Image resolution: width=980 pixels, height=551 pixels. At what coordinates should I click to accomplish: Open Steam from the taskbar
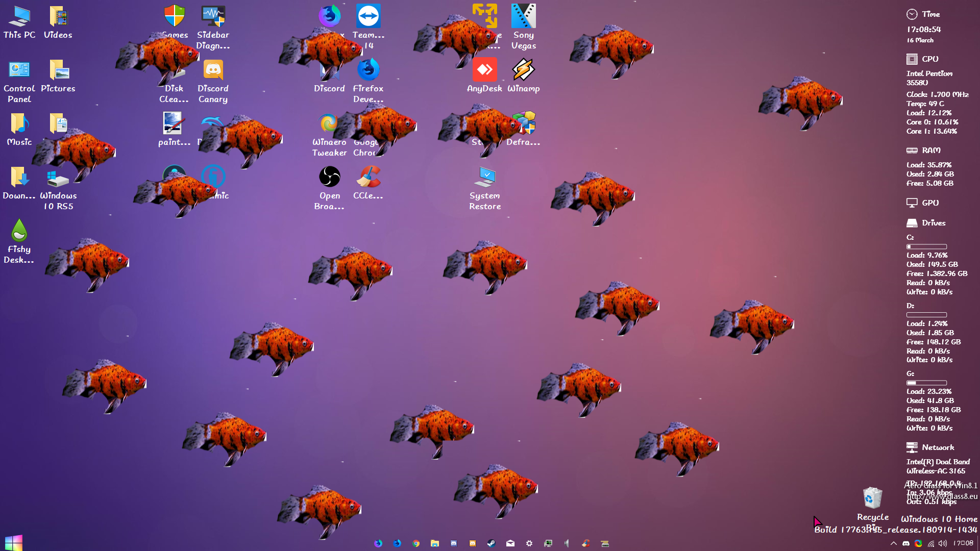(491, 543)
